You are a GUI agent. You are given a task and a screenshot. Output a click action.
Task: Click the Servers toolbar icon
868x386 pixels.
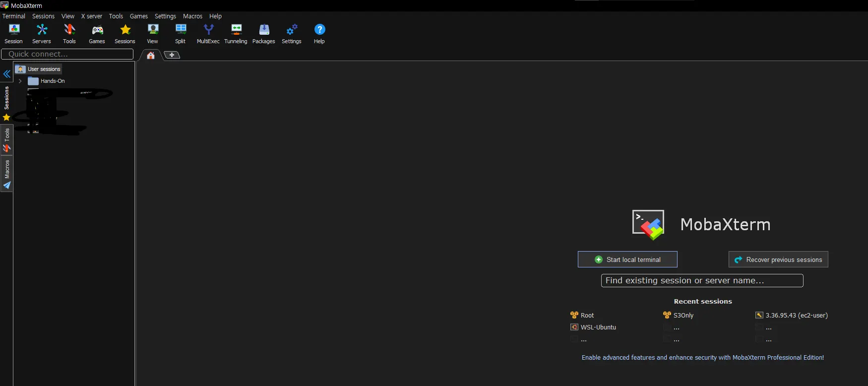click(42, 34)
